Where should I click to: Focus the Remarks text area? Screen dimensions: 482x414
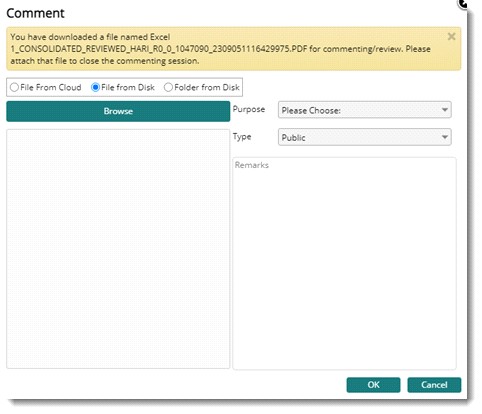pos(344,263)
